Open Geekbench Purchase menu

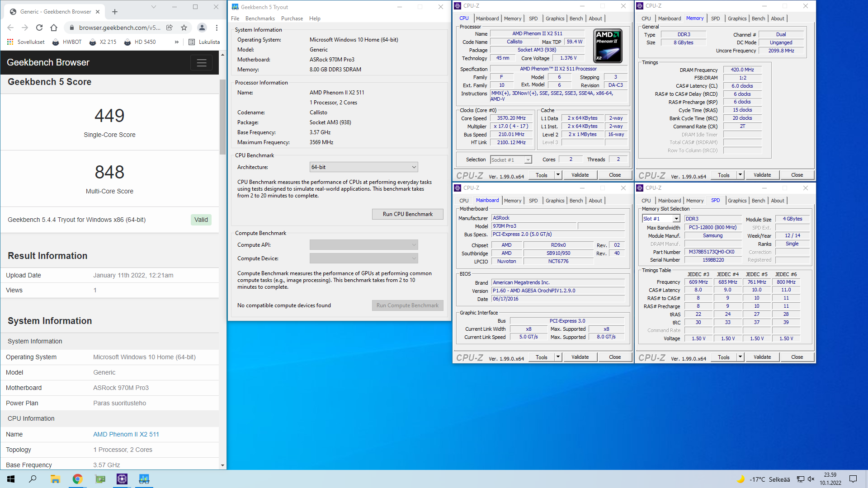(x=292, y=19)
